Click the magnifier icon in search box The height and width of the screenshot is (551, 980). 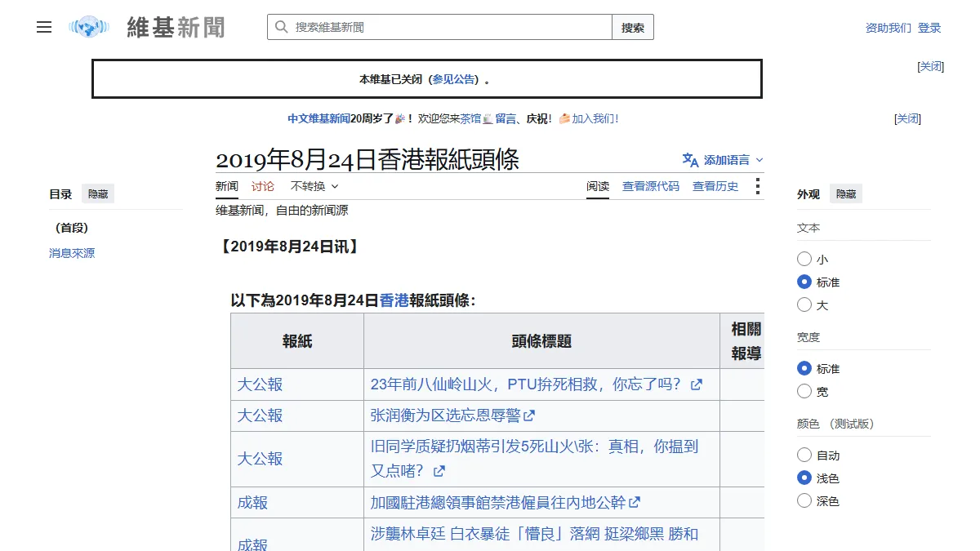(282, 27)
